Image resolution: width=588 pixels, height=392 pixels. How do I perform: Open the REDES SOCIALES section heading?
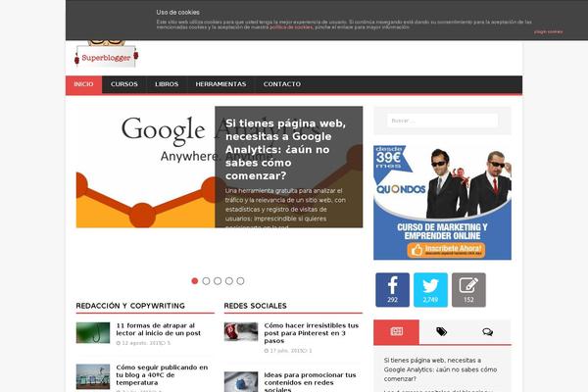(x=256, y=306)
